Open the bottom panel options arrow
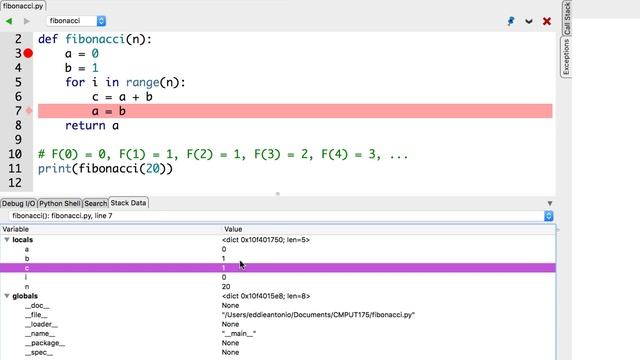Image resolution: width=640 pixels, height=360 pixels. click(550, 203)
